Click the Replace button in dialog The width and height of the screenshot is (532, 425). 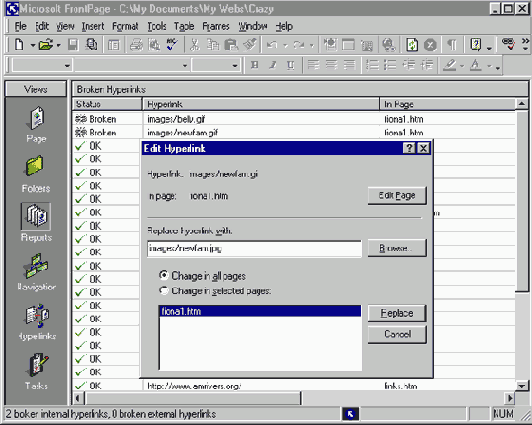397,313
